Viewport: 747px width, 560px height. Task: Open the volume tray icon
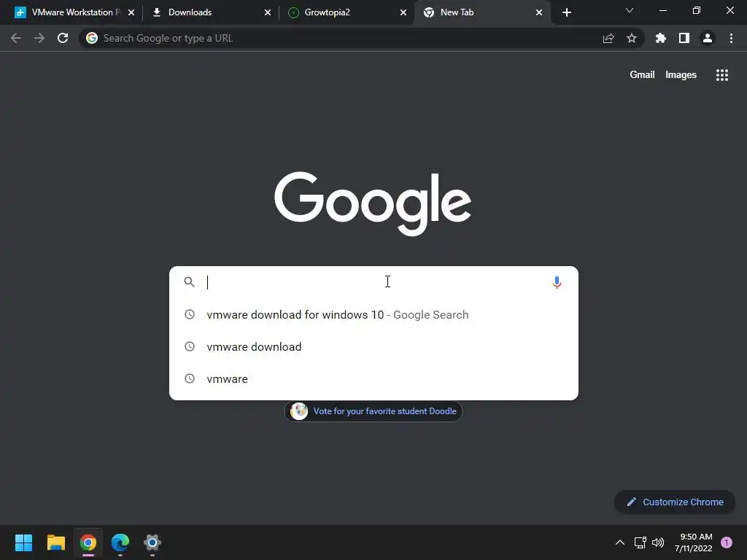pos(658,542)
